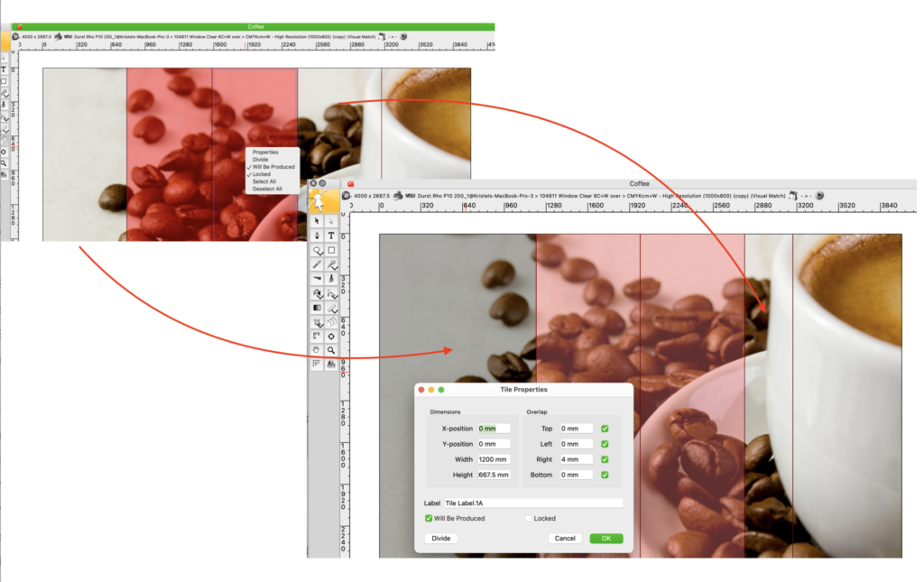Pick the lasso selection tool
The width and height of the screenshot is (924, 582).
(317, 250)
